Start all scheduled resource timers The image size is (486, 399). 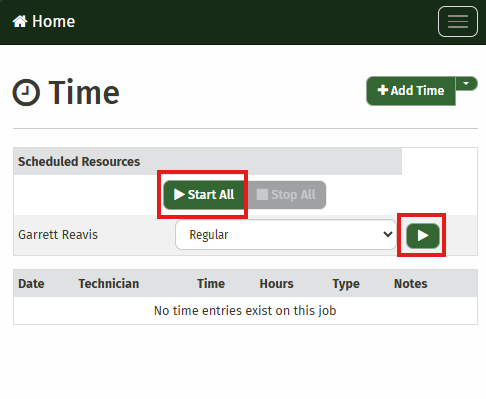[x=204, y=195]
